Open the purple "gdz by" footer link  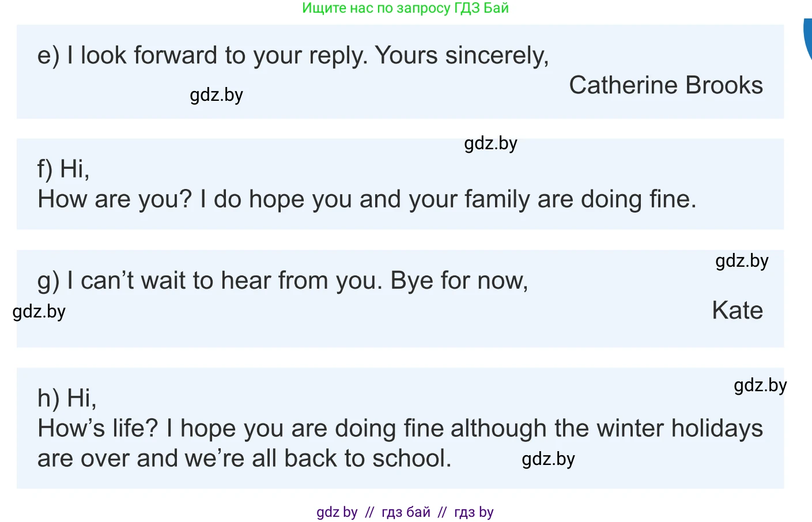(337, 512)
